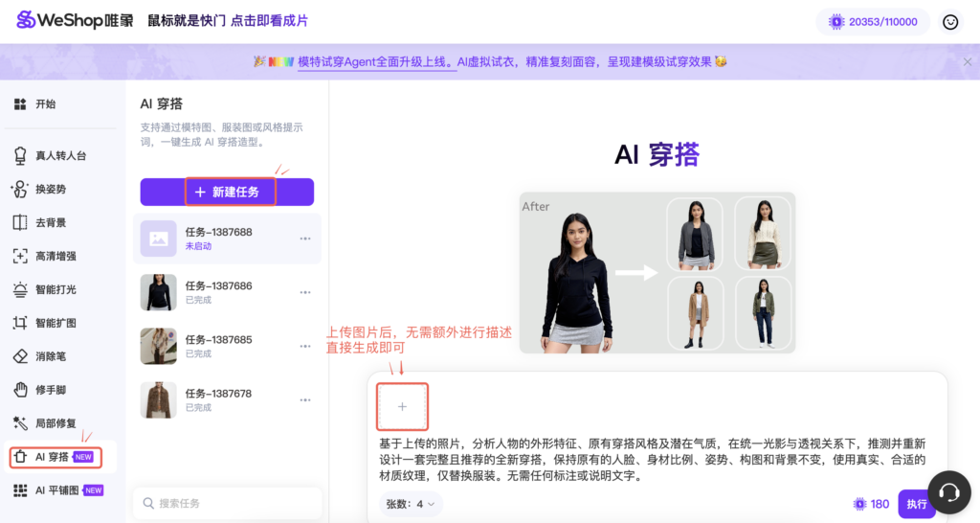Select the 换姿势 pose tool
This screenshot has width=980, height=523.
(50, 189)
